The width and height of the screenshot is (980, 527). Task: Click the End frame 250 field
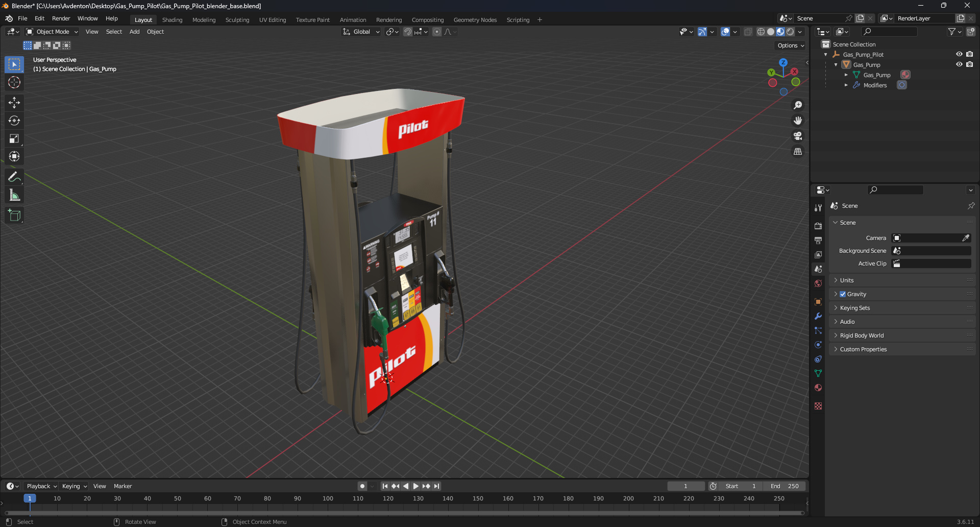coord(785,486)
